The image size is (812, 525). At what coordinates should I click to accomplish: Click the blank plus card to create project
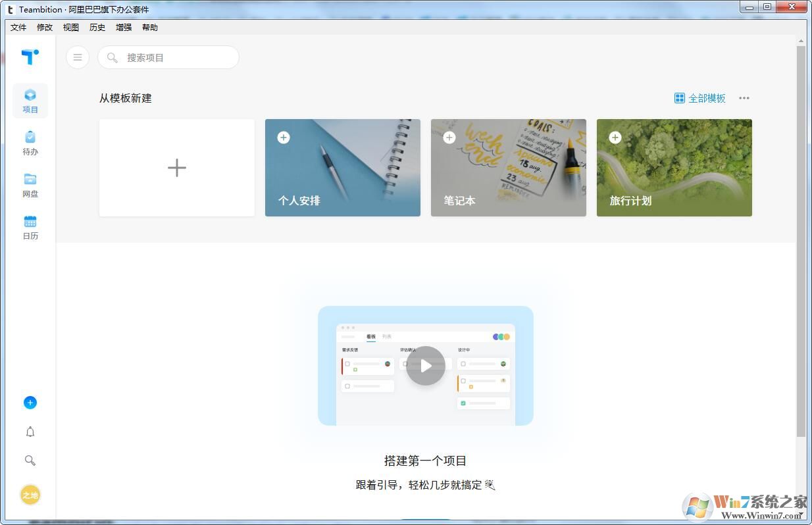176,168
